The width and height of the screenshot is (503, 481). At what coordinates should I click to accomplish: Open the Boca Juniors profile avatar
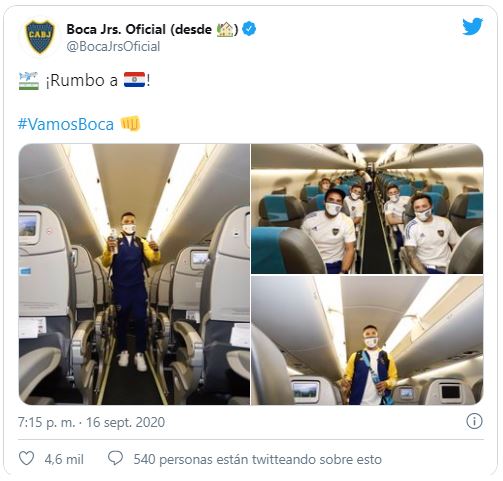point(40,36)
